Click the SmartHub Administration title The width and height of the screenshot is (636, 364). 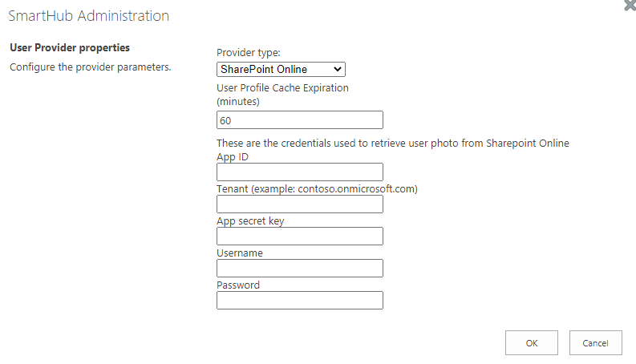pos(89,16)
